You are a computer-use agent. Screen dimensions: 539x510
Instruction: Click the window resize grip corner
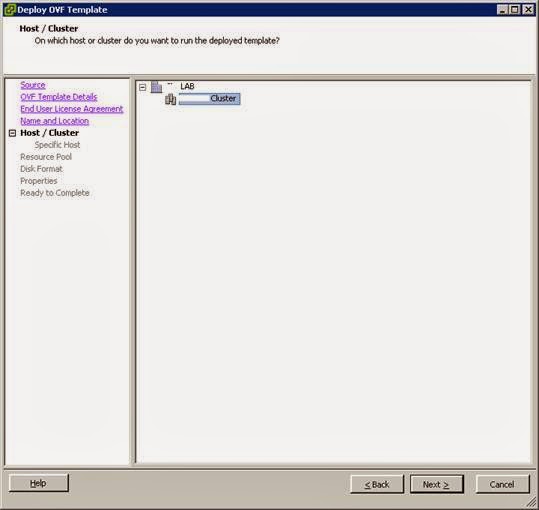click(x=531, y=502)
